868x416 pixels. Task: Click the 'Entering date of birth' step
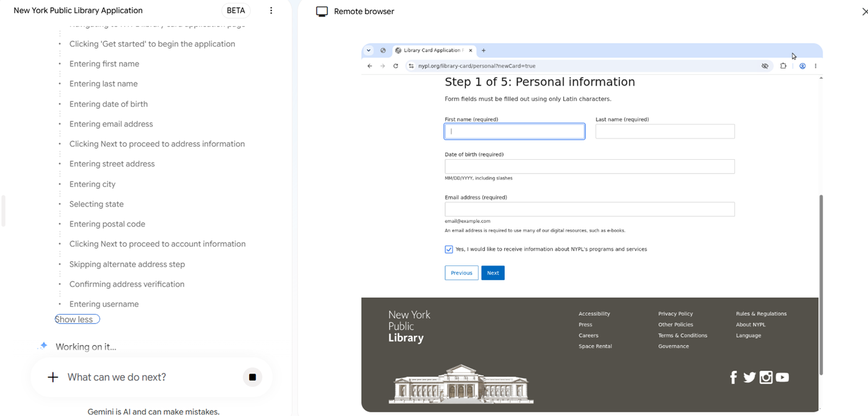108,104
